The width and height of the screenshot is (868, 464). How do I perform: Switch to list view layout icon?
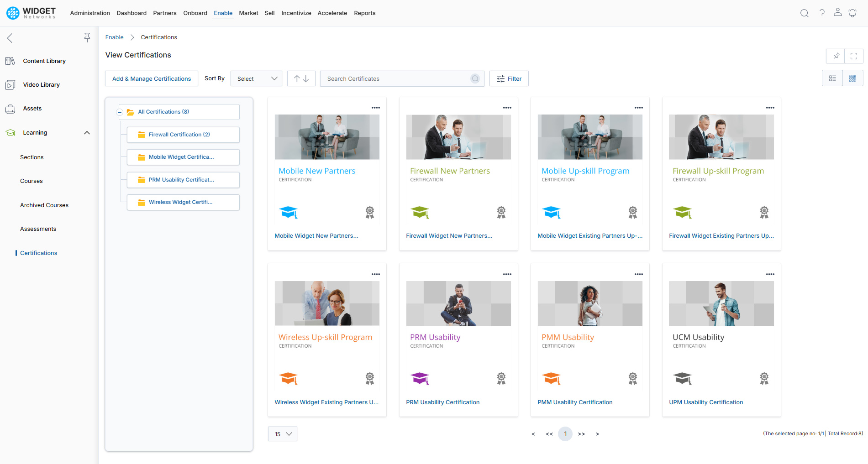(832, 78)
